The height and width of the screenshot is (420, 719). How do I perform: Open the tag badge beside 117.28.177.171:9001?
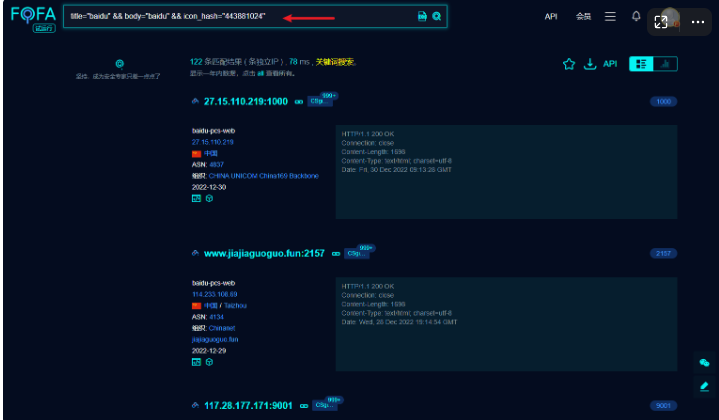[x=324, y=405]
